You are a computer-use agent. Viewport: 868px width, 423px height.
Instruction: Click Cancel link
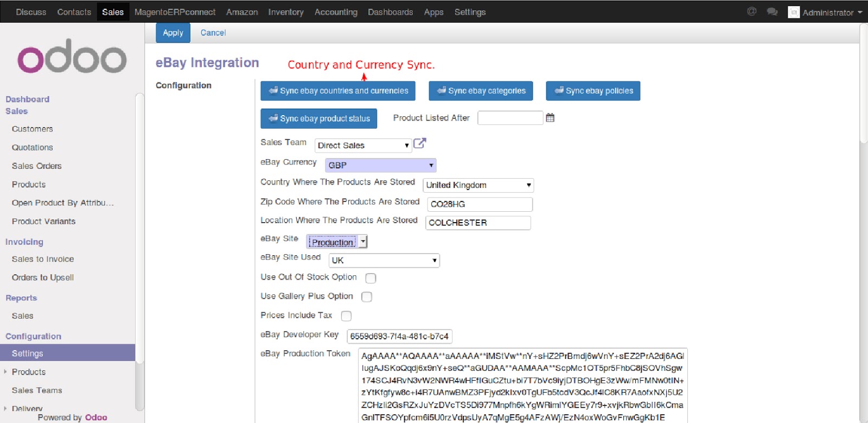213,33
